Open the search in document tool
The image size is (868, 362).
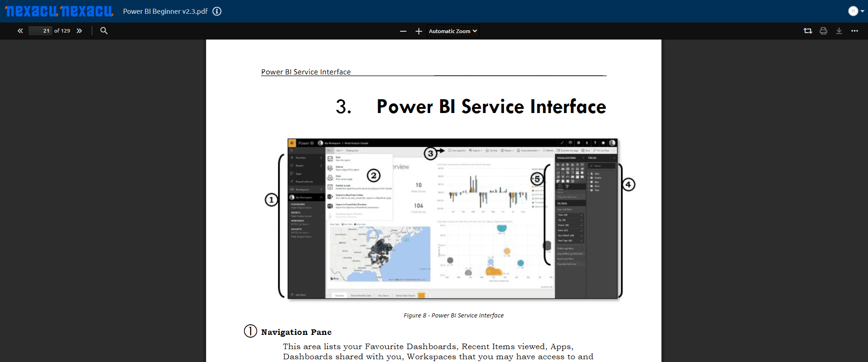(104, 31)
